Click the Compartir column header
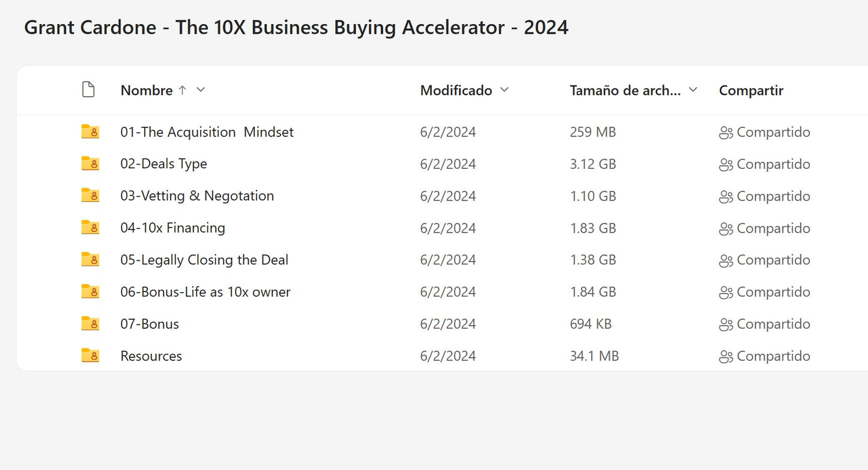 click(x=751, y=90)
